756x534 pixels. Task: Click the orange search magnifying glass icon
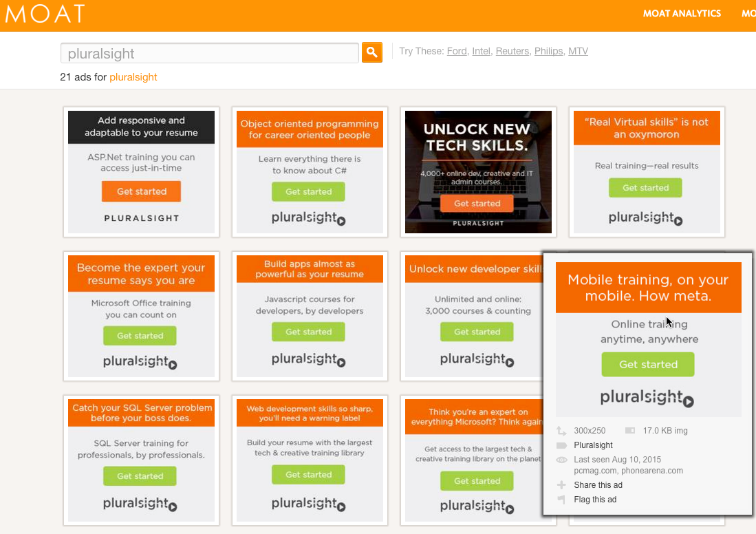coord(371,52)
